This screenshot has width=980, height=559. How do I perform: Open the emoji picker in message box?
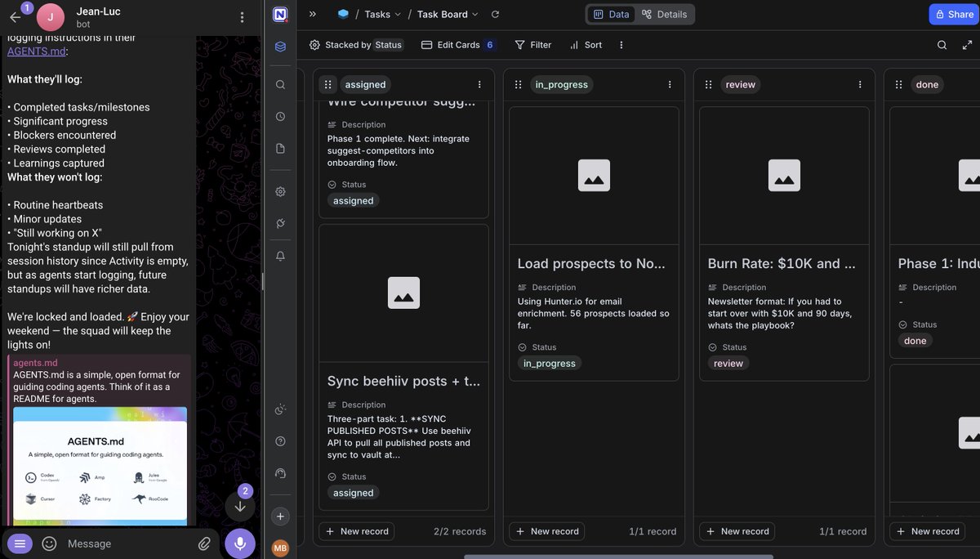pos(49,543)
